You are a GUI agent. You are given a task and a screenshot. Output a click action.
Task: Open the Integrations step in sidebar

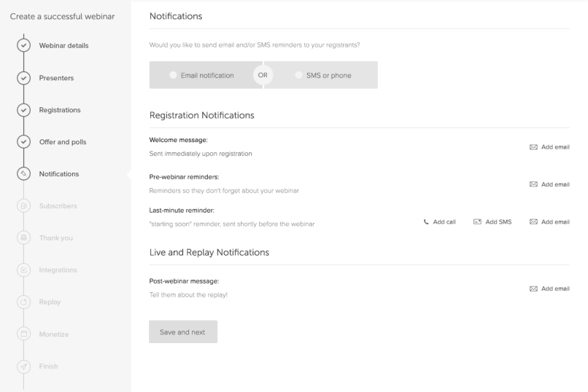58,270
